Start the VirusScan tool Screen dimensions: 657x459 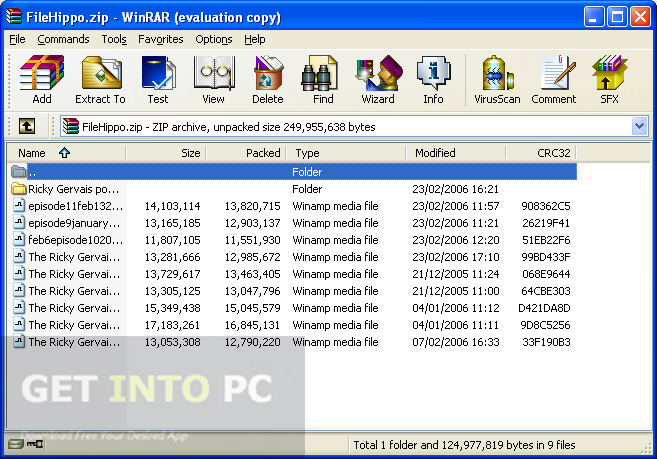[497, 79]
